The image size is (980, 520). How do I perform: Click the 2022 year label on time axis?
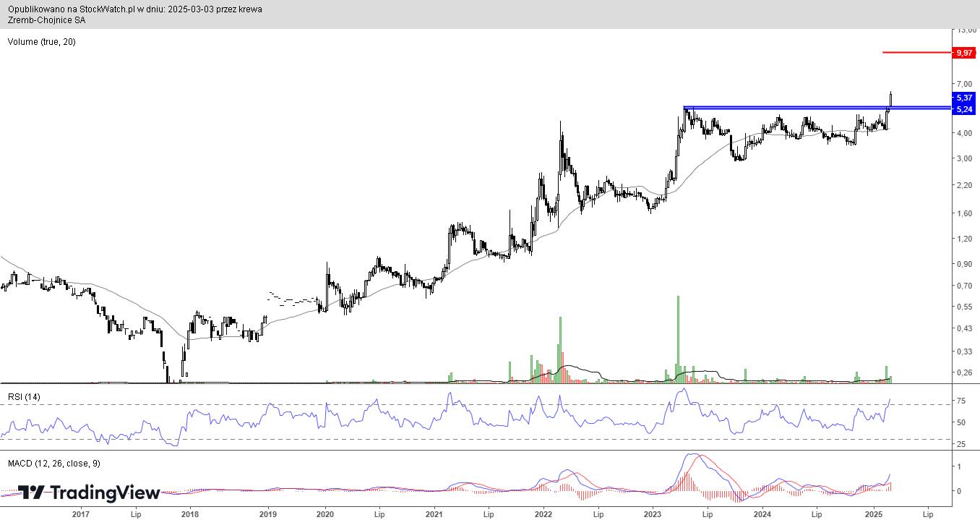click(543, 514)
